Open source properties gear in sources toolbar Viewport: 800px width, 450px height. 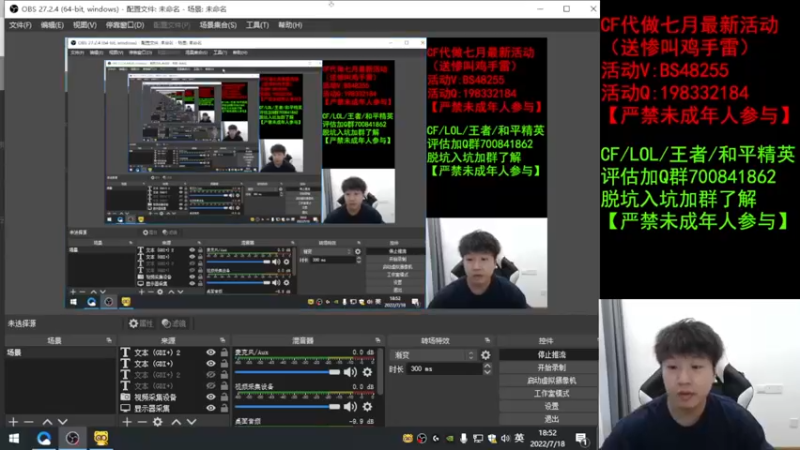158,422
